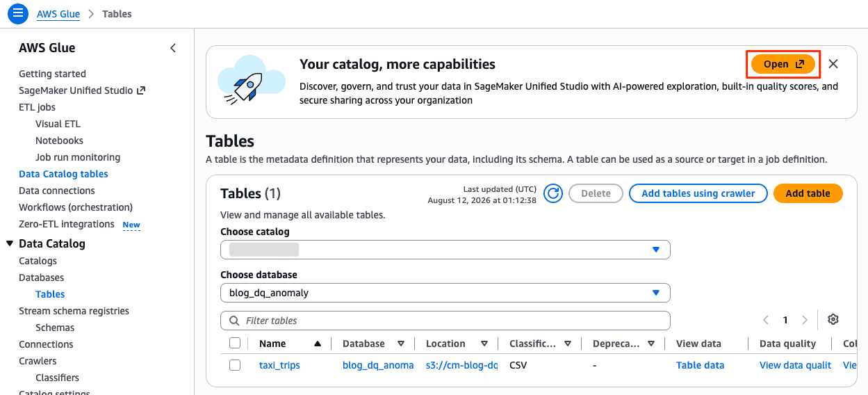Go to next page arrow
The height and width of the screenshot is (395, 868).
pos(805,320)
